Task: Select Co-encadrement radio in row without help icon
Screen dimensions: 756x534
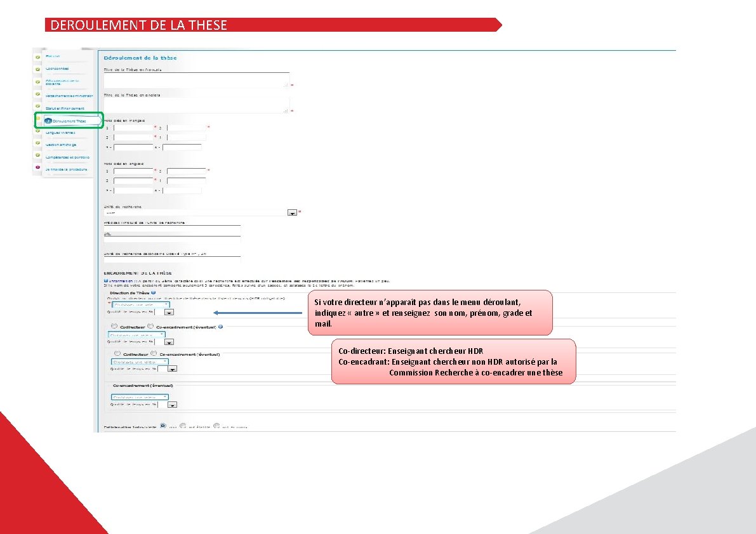Action: [154, 353]
